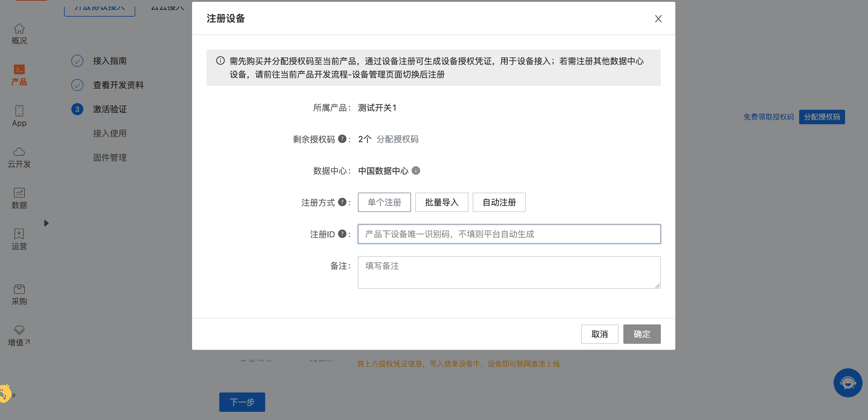Image resolution: width=868 pixels, height=420 pixels.
Task: Click the 分配授权码 link in dialog
Action: (x=397, y=139)
